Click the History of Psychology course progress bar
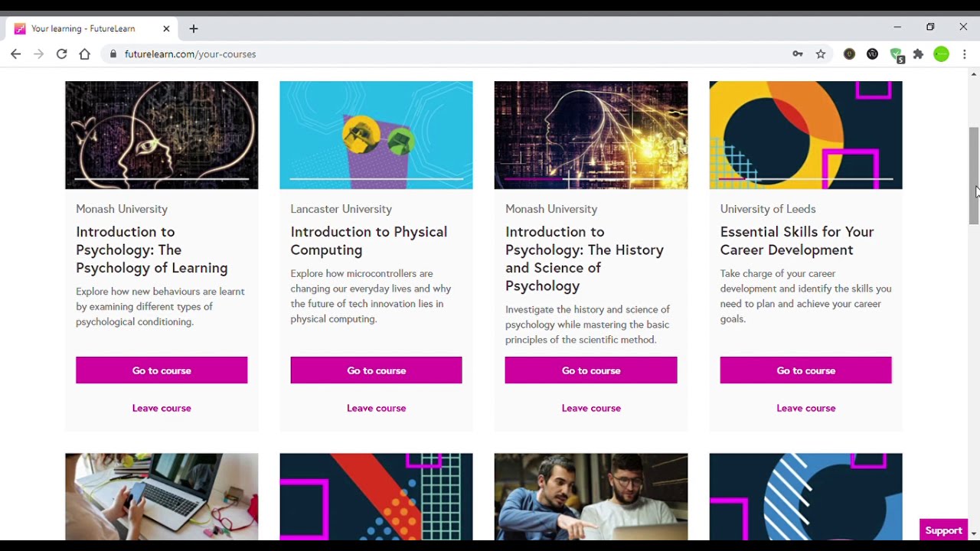Image resolution: width=980 pixels, height=551 pixels. 591,178
